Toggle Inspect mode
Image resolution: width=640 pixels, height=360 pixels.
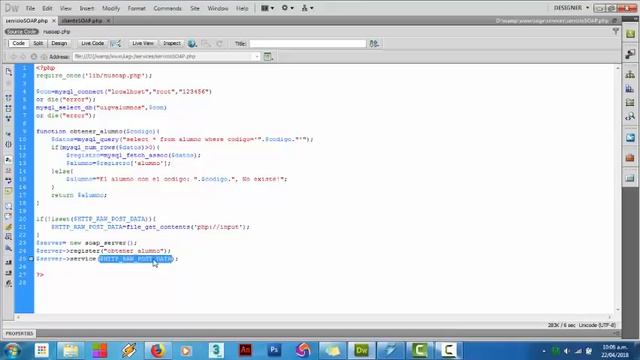pyautogui.click(x=171, y=43)
